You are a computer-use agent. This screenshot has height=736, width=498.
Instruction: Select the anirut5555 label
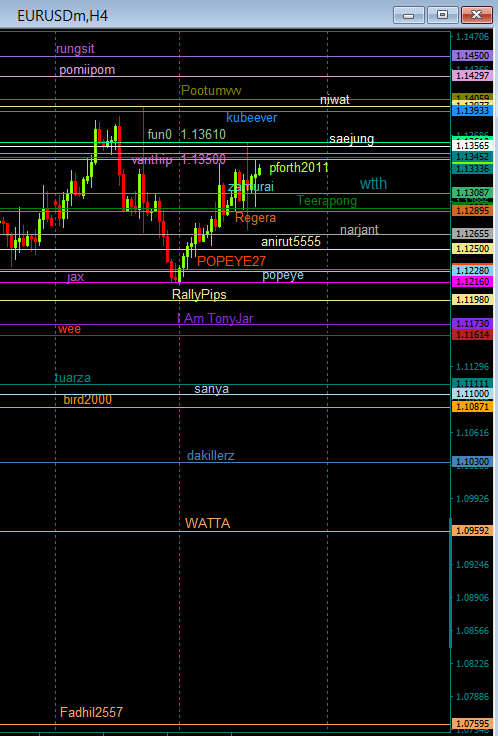click(291, 242)
